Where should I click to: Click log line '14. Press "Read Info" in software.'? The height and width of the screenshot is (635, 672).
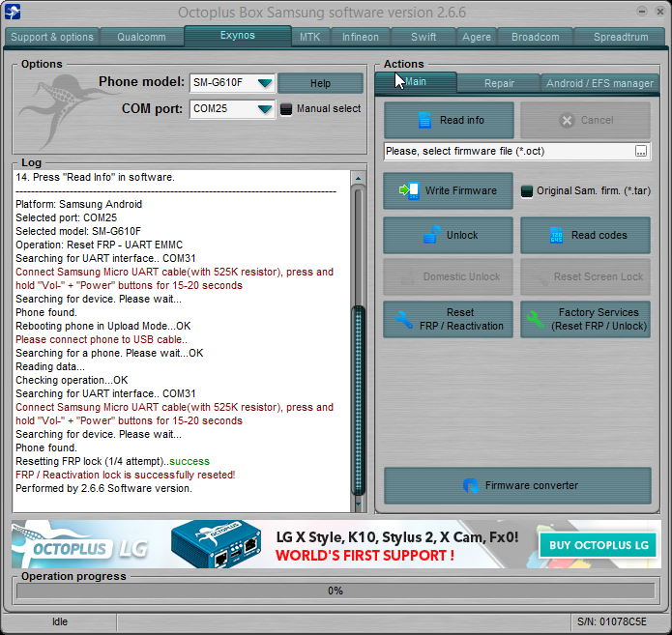95,178
